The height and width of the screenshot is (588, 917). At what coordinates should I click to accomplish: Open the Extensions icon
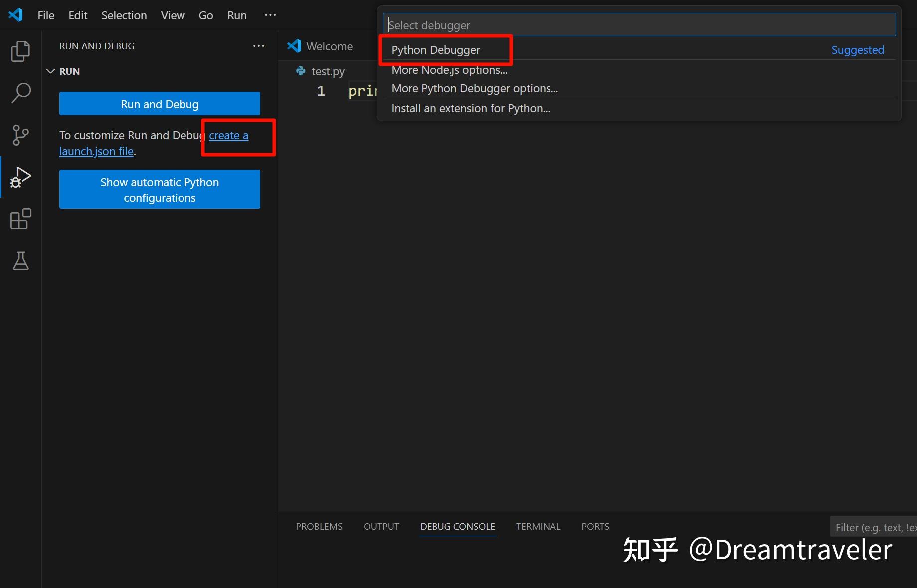20,219
